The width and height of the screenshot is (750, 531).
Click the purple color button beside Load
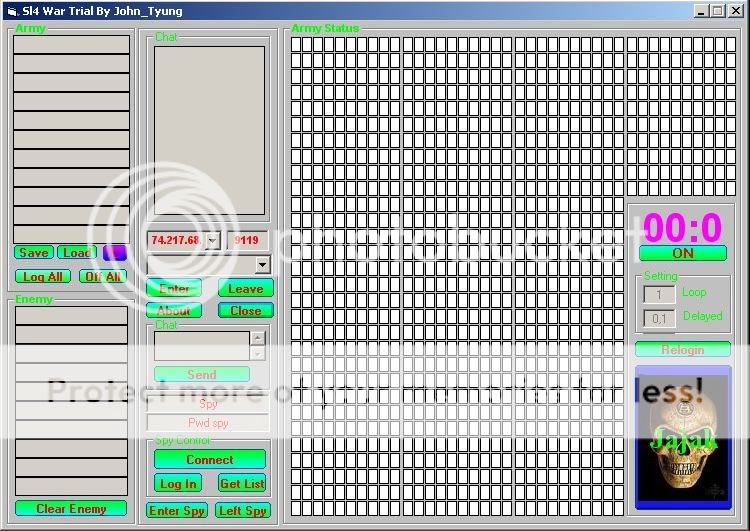(115, 253)
